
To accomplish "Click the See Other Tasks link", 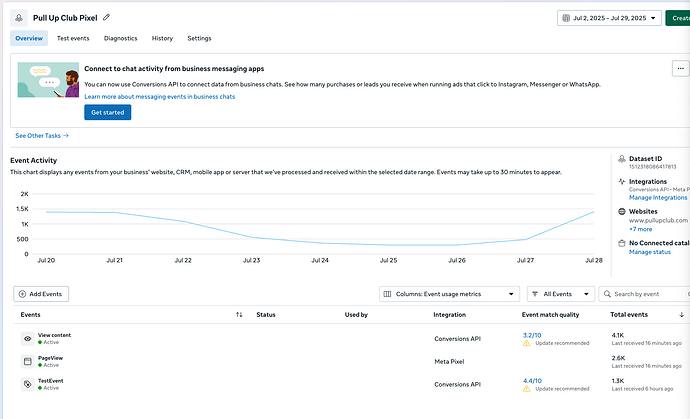I will (42, 136).
